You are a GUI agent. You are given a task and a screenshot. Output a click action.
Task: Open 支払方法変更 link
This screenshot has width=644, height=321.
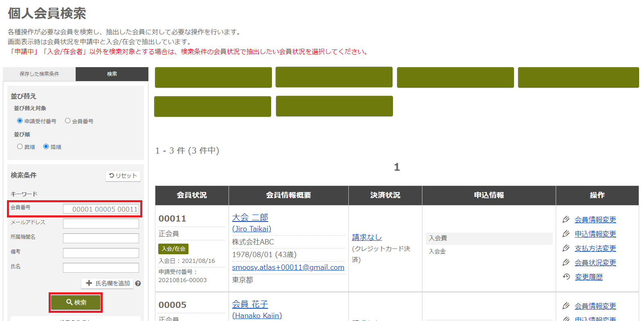[595, 249]
